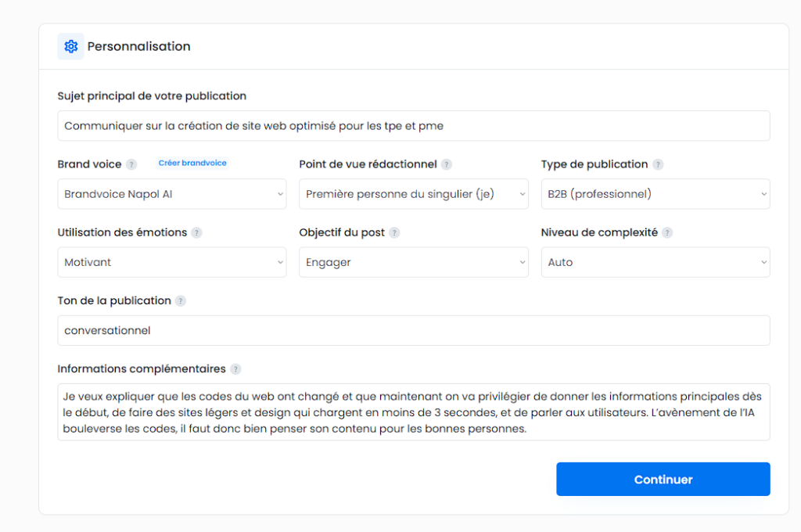Image resolution: width=801 pixels, height=532 pixels.
Task: Open help tooltip next to Brand voice
Action: (x=131, y=164)
